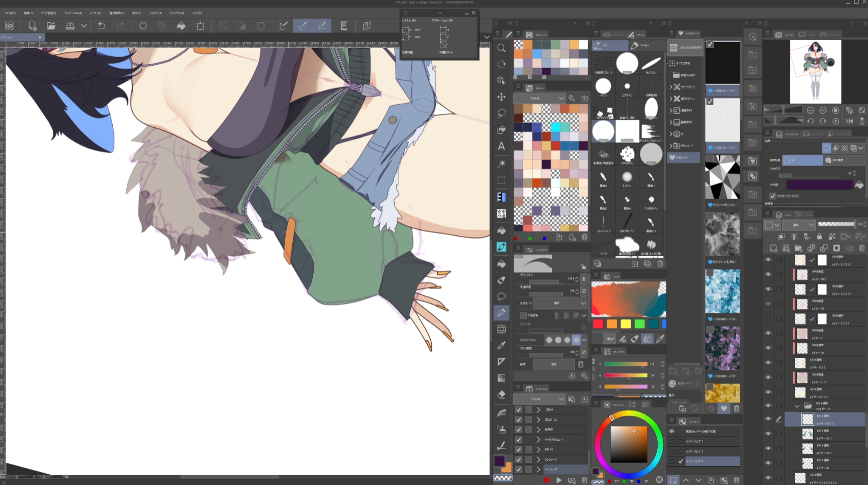Image resolution: width=868 pixels, height=485 pixels.
Task: Select the Rectangle marquee selection tool
Action: click(x=501, y=180)
